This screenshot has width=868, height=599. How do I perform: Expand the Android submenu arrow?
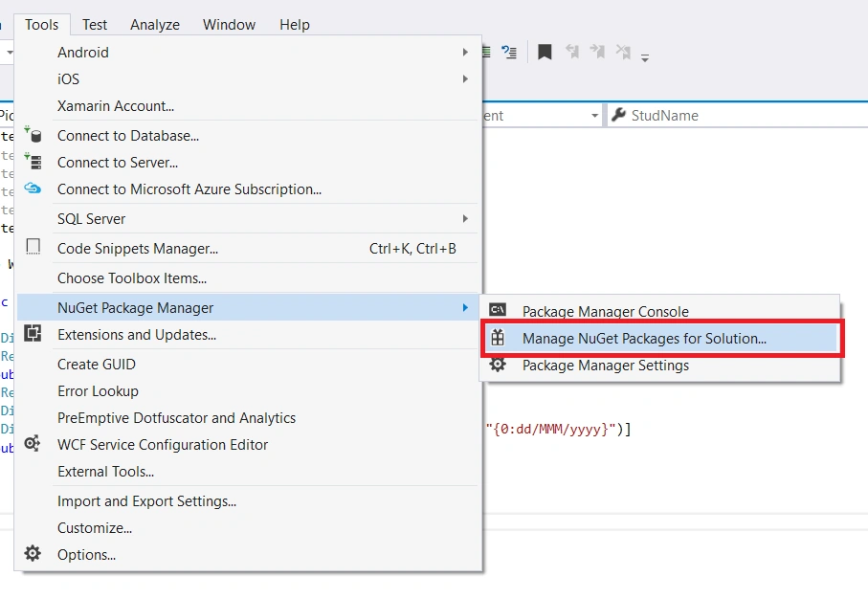[x=465, y=52]
